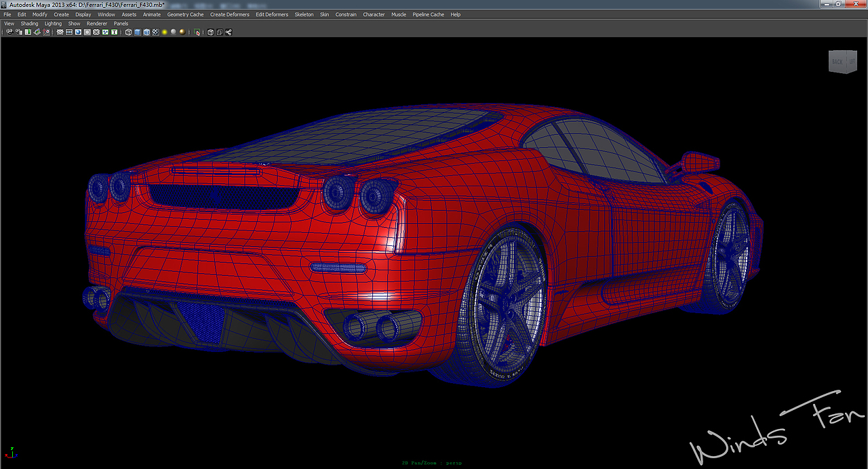868x469 pixels.
Task: Open the File menu
Action: tap(7, 14)
